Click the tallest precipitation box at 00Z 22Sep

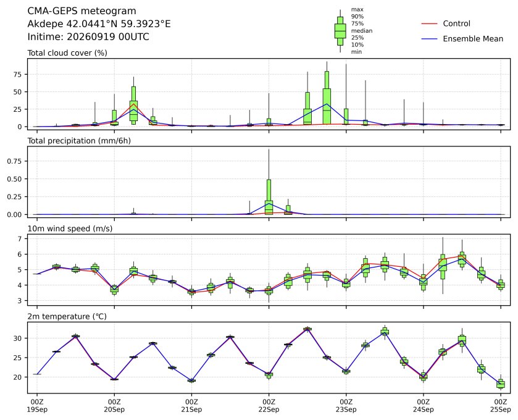tap(269, 197)
